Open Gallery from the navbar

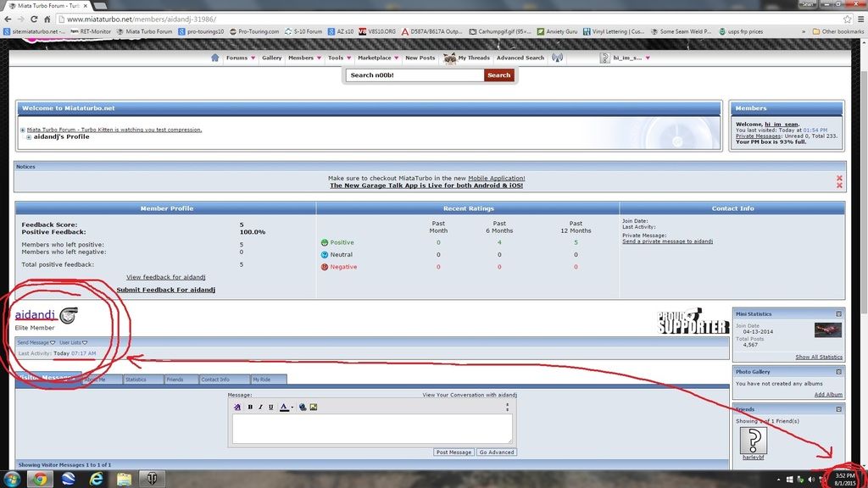[272, 58]
